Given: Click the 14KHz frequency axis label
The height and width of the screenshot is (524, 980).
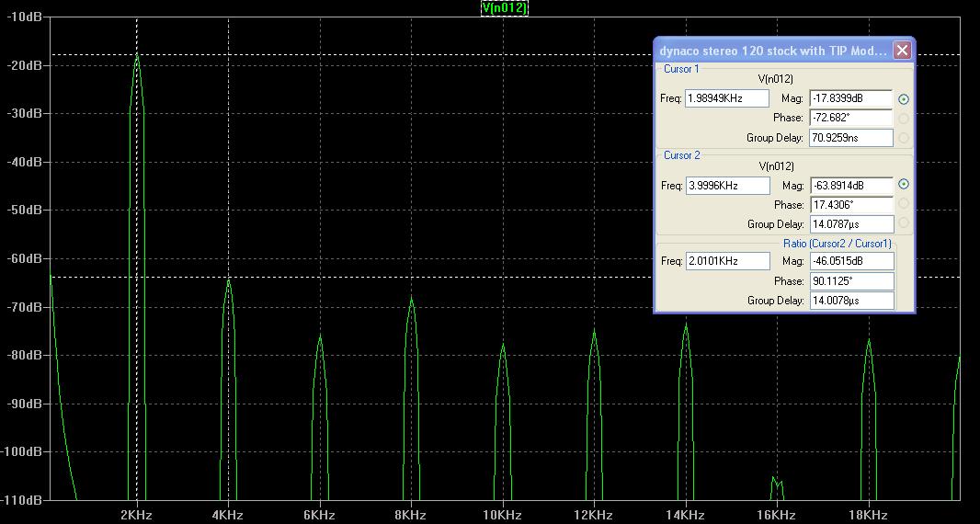Looking at the screenshot, I should [685, 515].
